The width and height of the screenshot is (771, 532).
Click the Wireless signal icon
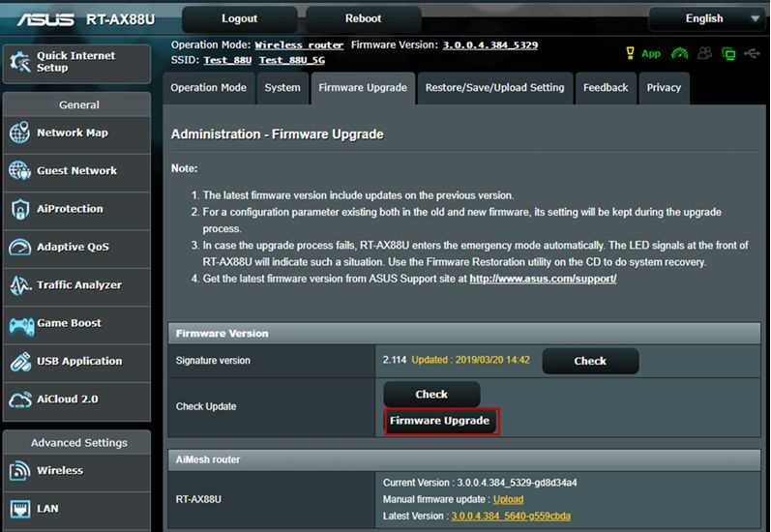19,470
